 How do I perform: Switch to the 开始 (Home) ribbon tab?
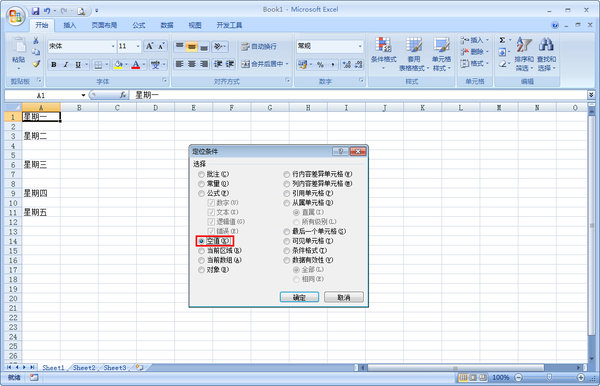42,25
